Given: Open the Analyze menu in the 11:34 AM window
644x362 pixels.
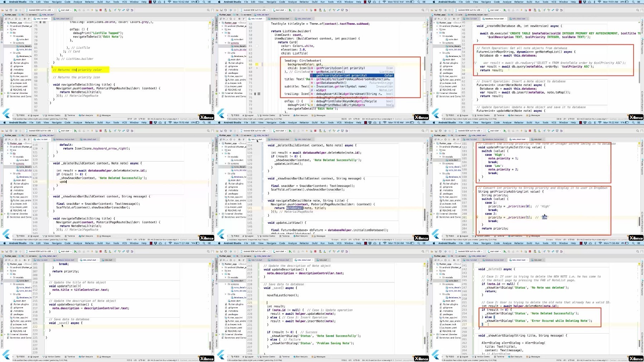Looking at the screenshot, I should click(292, 243).
